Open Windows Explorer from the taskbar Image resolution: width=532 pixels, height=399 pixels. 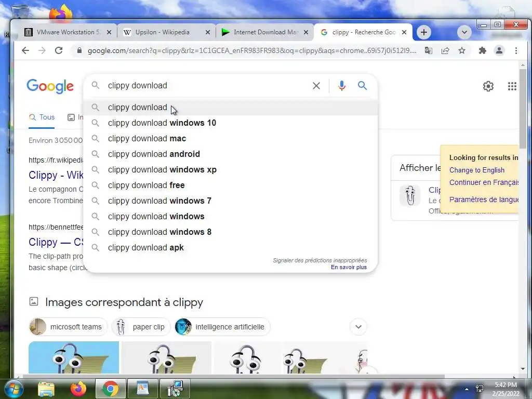[x=46, y=389]
